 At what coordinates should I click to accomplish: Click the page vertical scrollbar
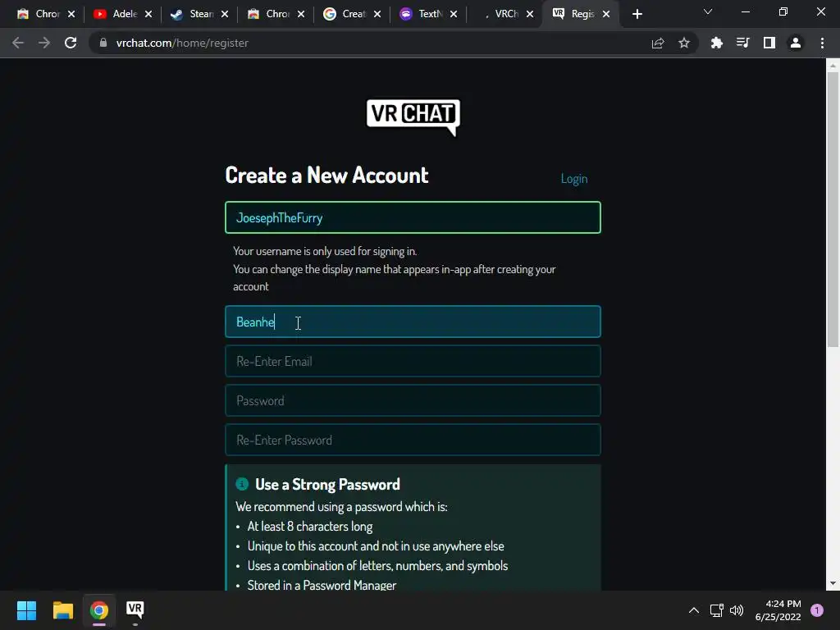coord(832,209)
